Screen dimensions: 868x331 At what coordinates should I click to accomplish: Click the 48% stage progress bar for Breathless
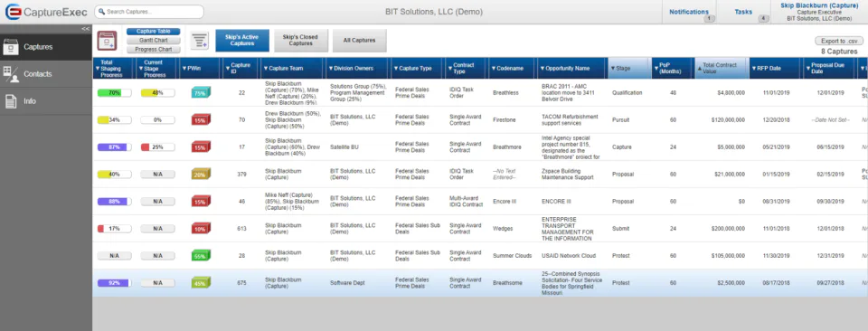point(157,93)
